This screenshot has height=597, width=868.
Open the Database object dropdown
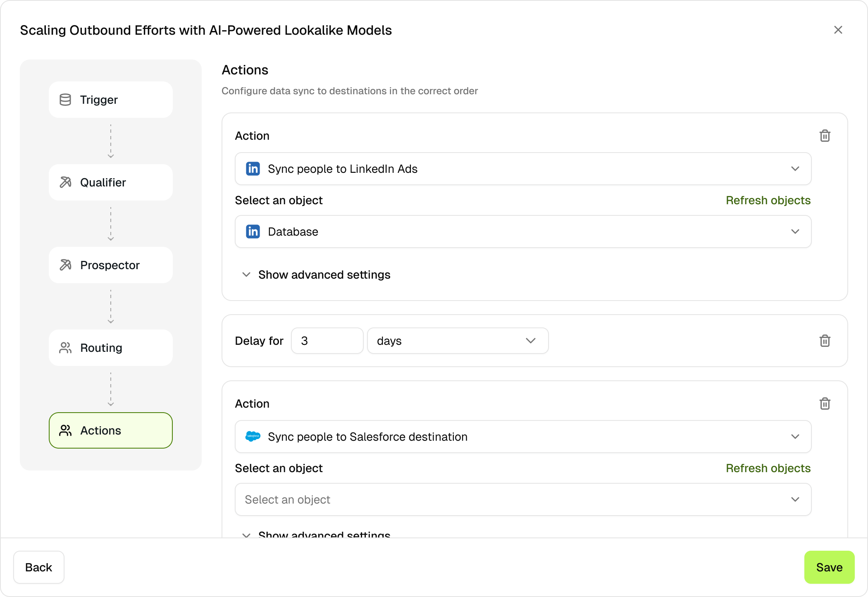[x=522, y=232]
